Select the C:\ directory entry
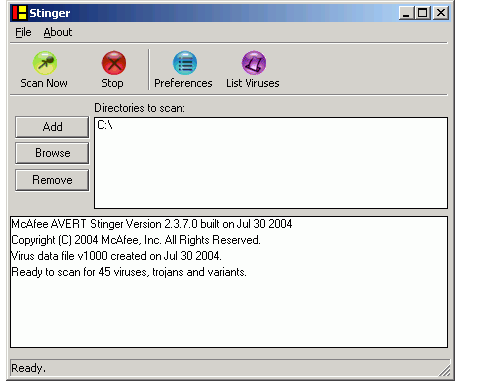495x382 pixels. pyautogui.click(x=105, y=125)
